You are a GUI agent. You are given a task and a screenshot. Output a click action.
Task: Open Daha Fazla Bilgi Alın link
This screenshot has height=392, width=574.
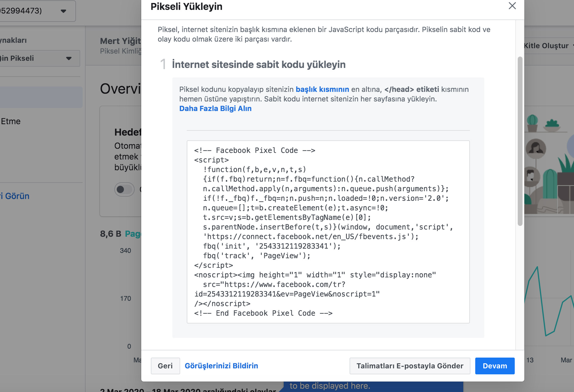[x=215, y=108]
